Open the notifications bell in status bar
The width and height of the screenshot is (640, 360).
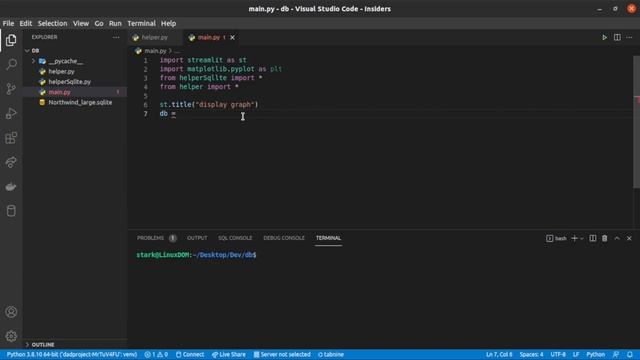(630, 354)
